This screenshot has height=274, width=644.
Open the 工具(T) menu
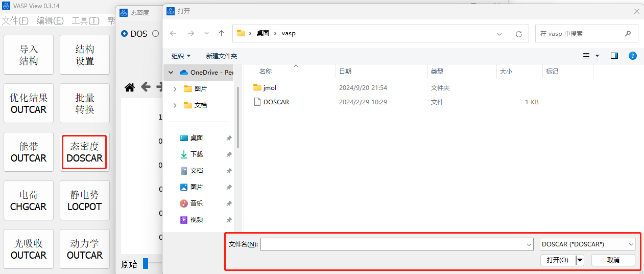(x=85, y=20)
